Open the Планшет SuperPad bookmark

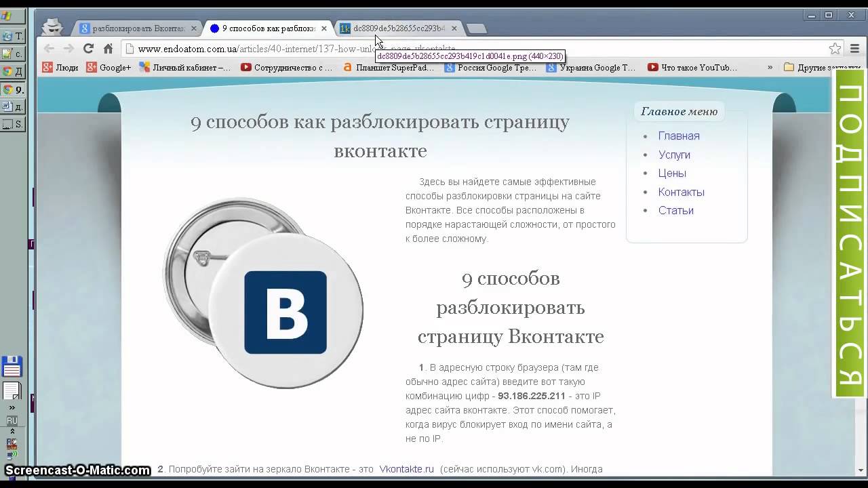pyautogui.click(x=389, y=67)
